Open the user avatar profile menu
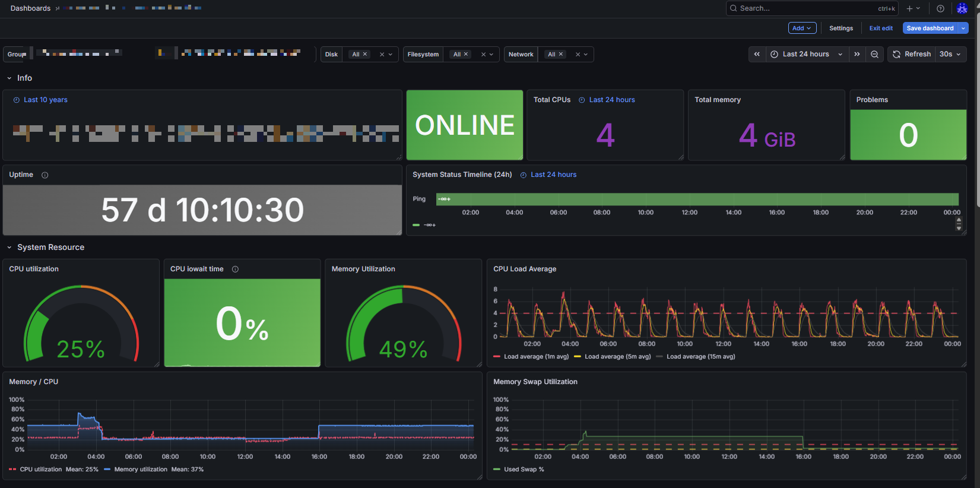The width and height of the screenshot is (980, 488). click(962, 8)
